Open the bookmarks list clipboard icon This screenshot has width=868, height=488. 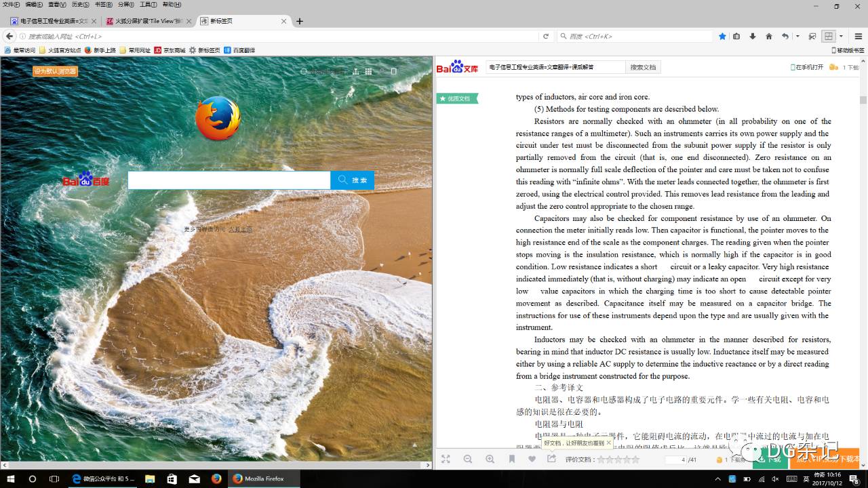736,36
